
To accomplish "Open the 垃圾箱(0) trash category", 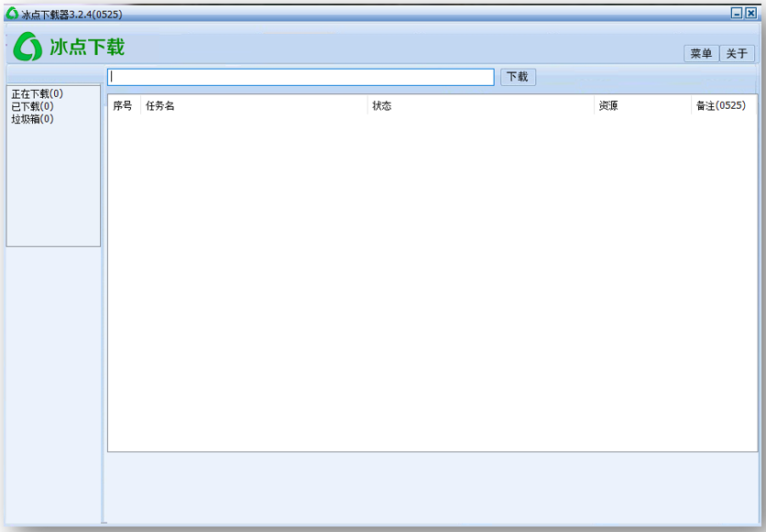I will [33, 119].
